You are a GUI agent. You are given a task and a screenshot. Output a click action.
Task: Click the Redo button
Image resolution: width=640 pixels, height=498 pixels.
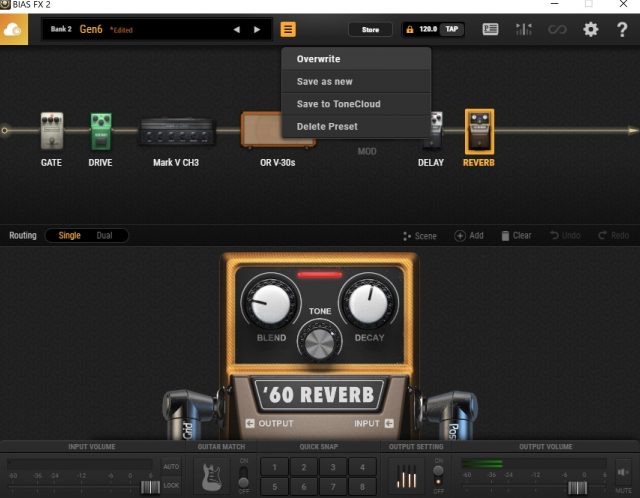click(613, 236)
